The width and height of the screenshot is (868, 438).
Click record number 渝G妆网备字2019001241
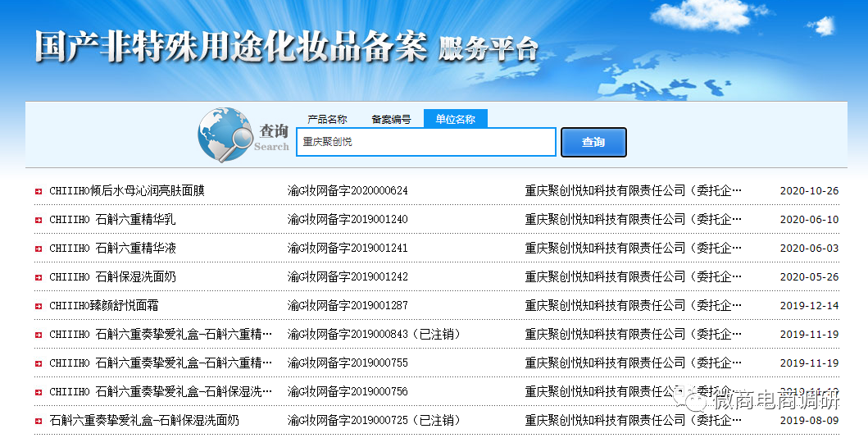[x=347, y=248]
